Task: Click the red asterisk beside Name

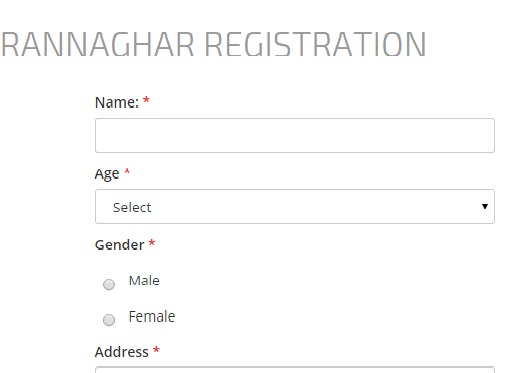Action: point(146,100)
